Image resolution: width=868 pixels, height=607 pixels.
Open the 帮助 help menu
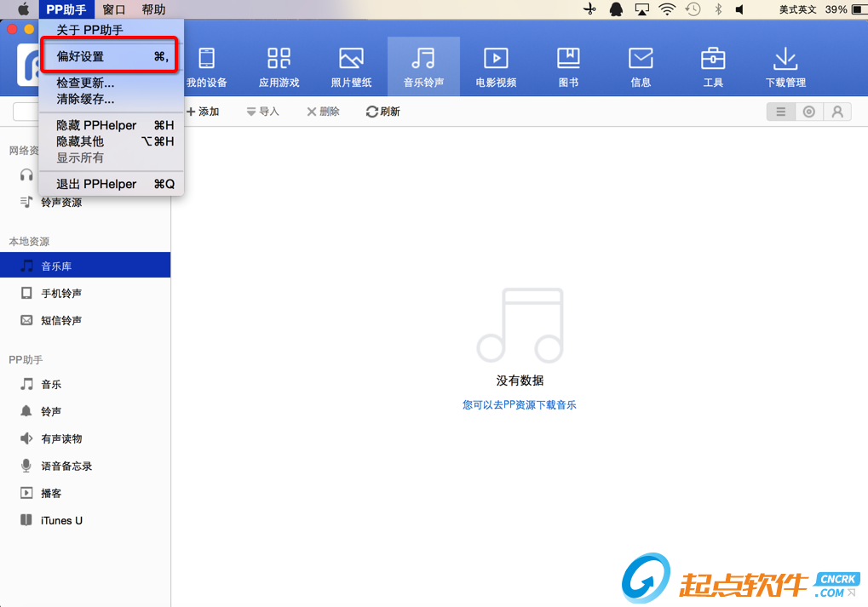pyautogui.click(x=153, y=9)
